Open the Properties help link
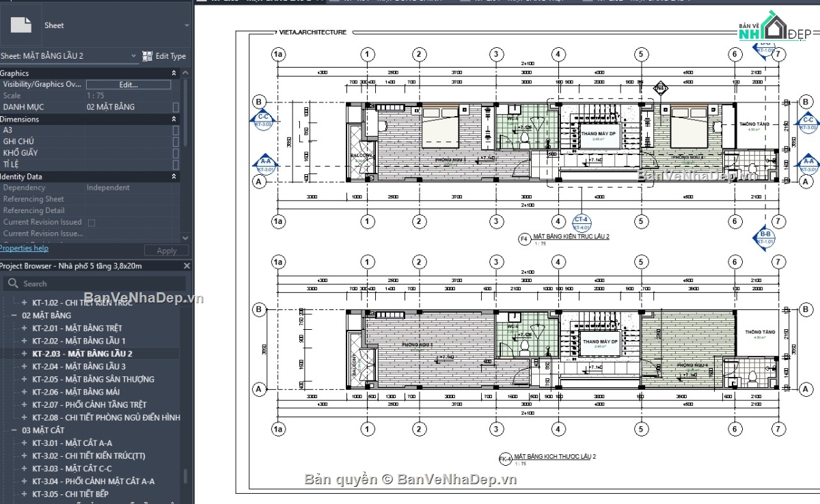Viewport: 820px width, 504px height. [24, 248]
